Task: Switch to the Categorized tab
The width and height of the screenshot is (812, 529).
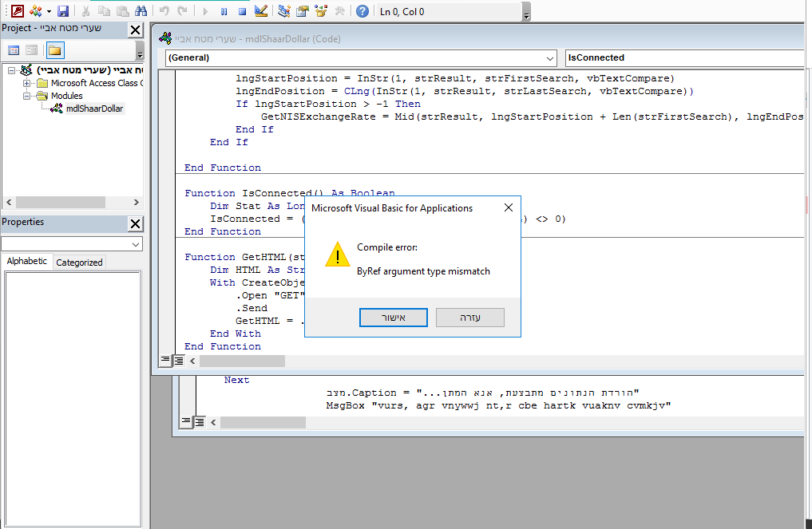Action: click(x=79, y=263)
